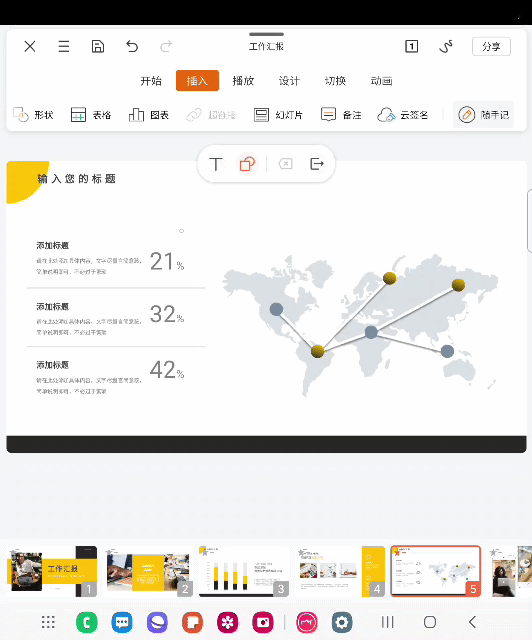Switch to the 设计 tab
This screenshot has height=640, width=532.
tap(289, 81)
